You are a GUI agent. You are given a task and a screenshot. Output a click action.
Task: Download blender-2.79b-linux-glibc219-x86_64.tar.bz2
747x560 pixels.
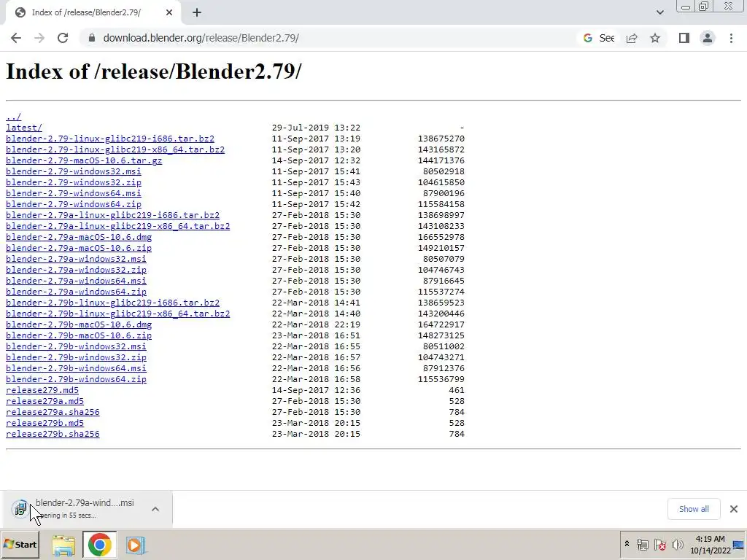pos(117,314)
